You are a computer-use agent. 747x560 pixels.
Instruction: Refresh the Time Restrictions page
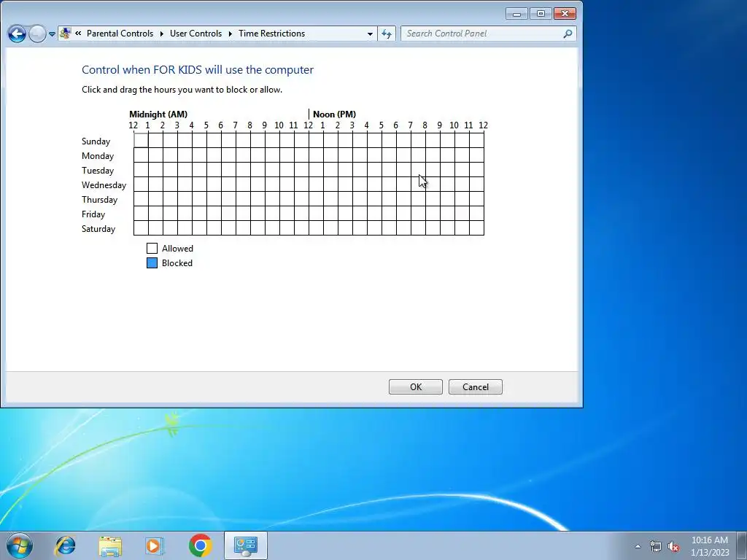click(x=387, y=34)
